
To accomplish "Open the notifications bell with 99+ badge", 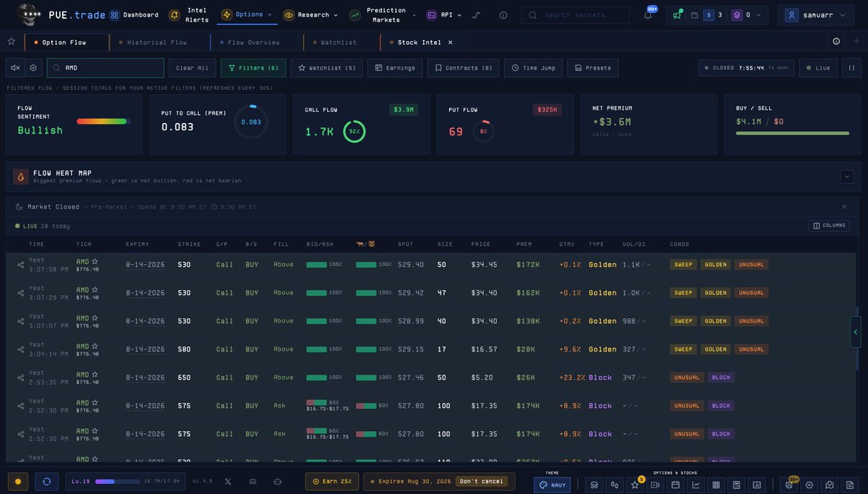I will point(648,14).
